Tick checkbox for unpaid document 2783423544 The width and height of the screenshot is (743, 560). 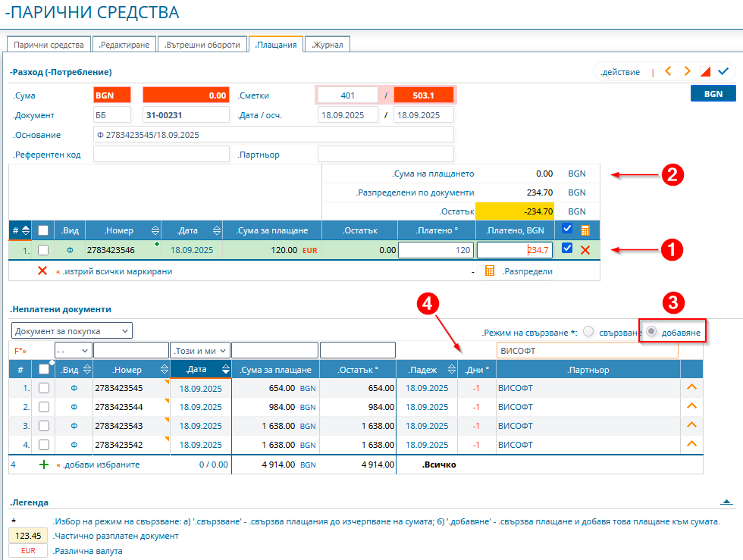coord(44,407)
